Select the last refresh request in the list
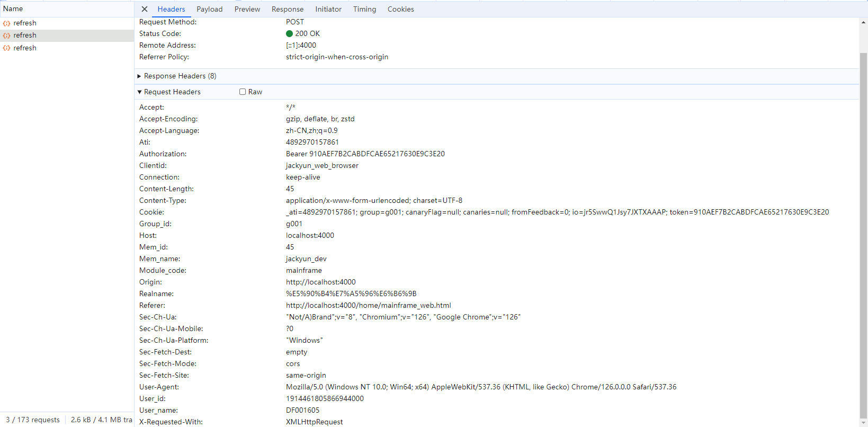 (67, 48)
